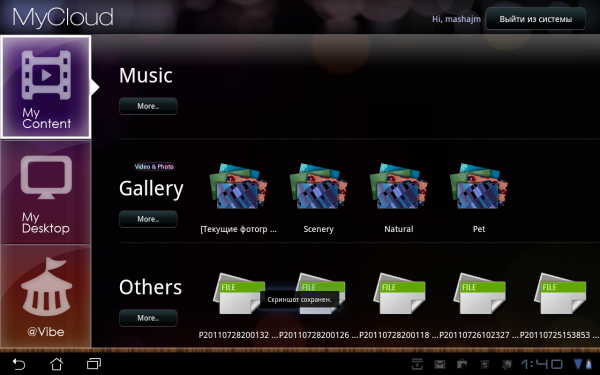600x375 pixels.
Task: Open the Текущие фотогр gallery album
Action: [x=238, y=186]
